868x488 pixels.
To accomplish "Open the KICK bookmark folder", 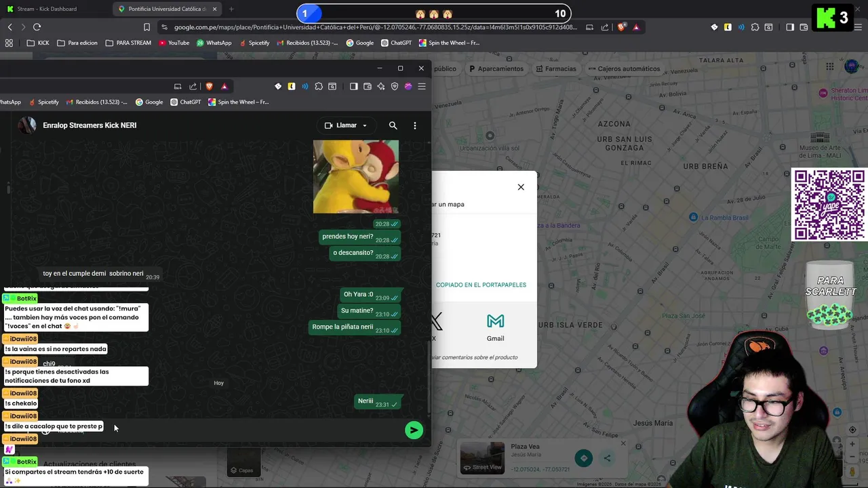I will [x=38, y=43].
